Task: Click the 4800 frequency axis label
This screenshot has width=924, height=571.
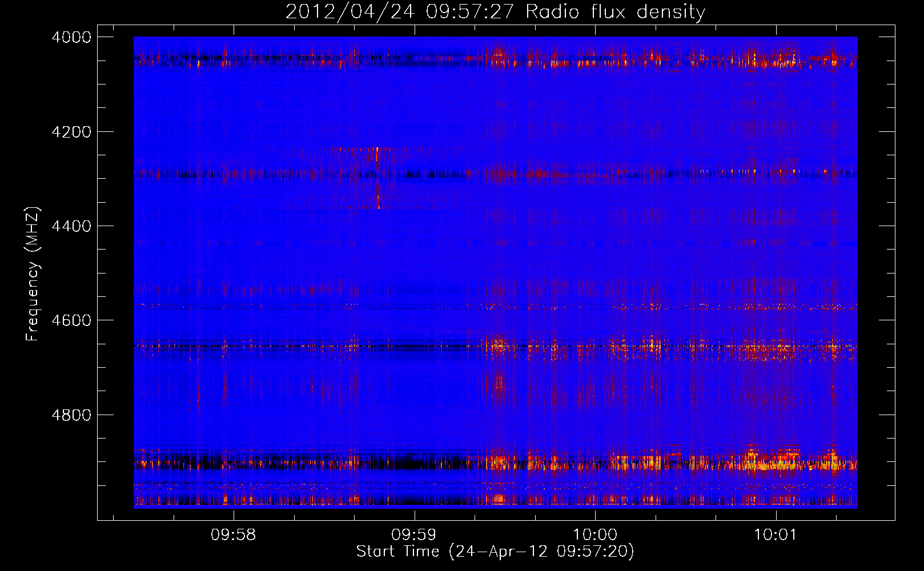Action: pos(71,415)
